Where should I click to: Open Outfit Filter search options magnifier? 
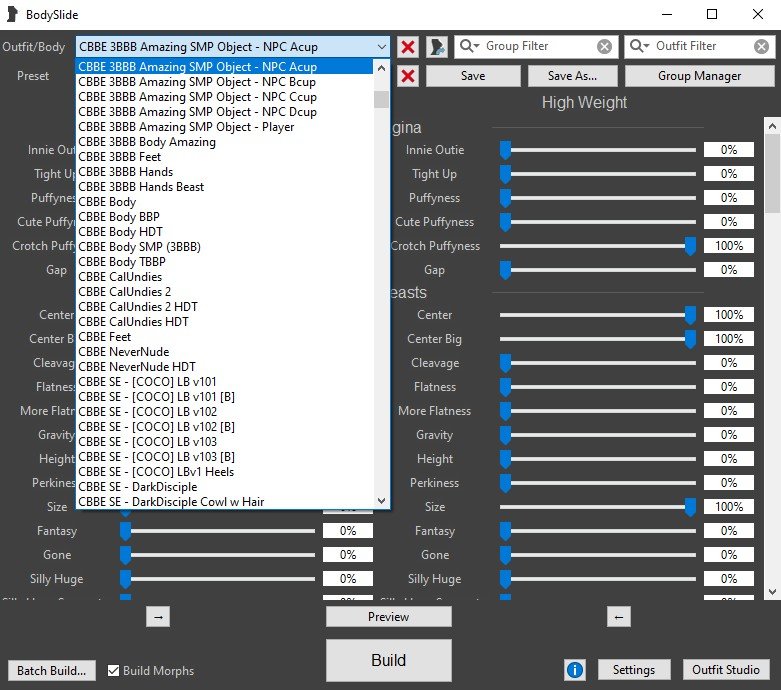coord(640,47)
